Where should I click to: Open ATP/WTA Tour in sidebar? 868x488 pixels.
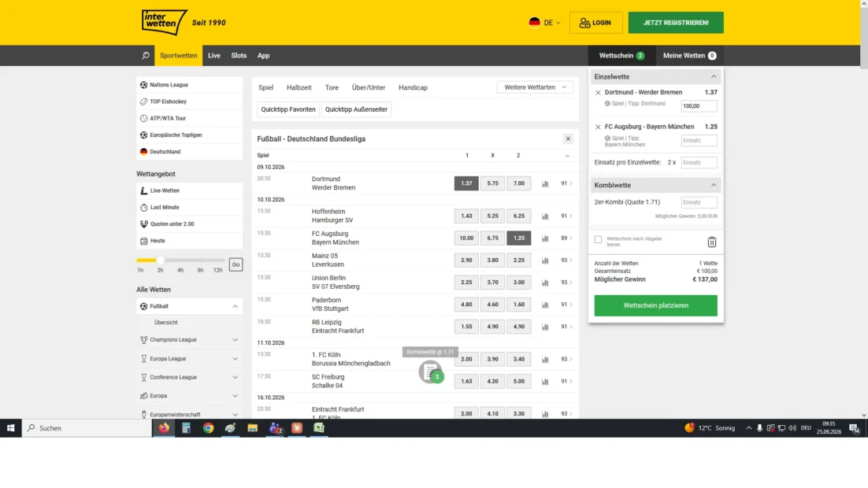click(x=189, y=118)
